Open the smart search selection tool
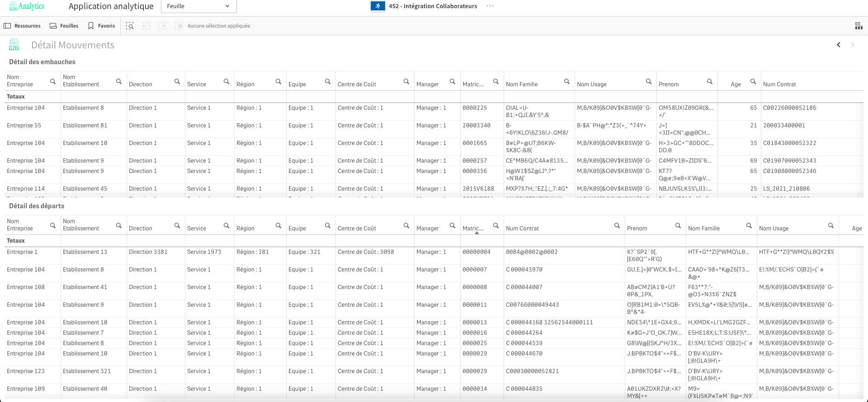The image size is (868, 402). tap(130, 26)
